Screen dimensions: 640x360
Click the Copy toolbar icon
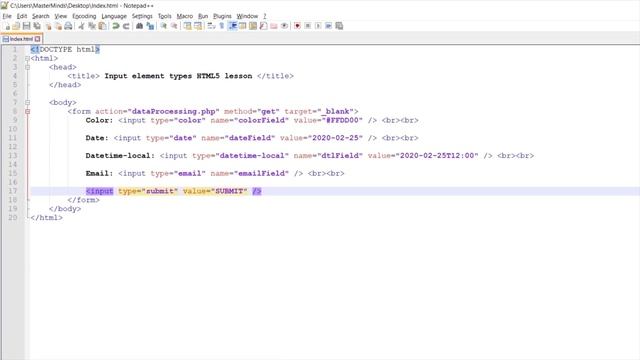92,26
